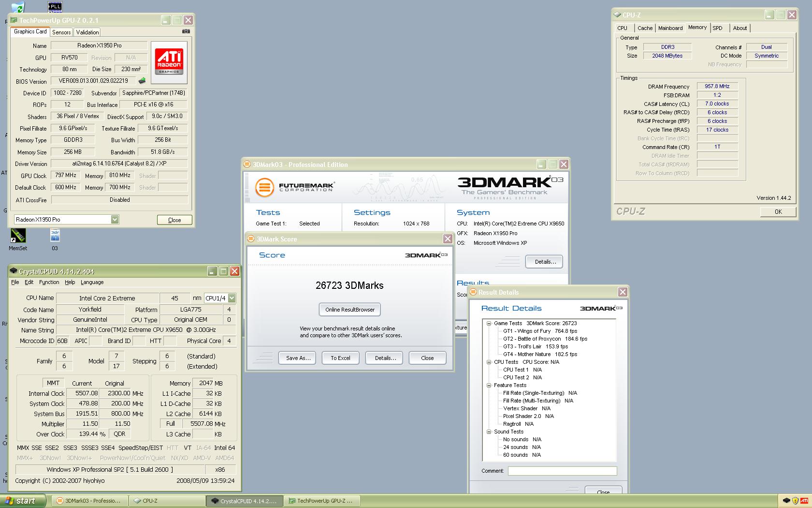Click the Close button in GPU-Z
Viewport: 812px width, 508px height.
click(174, 220)
